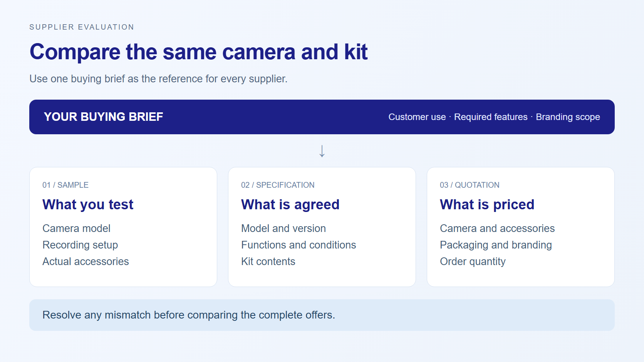Click 'Actual accessories' in the sample card
This screenshot has height=362, width=644.
[86, 262]
